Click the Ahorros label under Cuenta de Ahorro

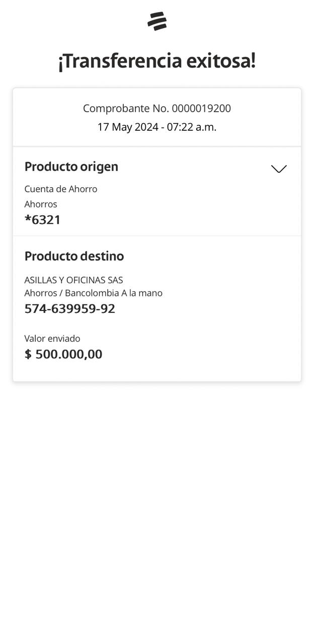pyautogui.click(x=41, y=204)
